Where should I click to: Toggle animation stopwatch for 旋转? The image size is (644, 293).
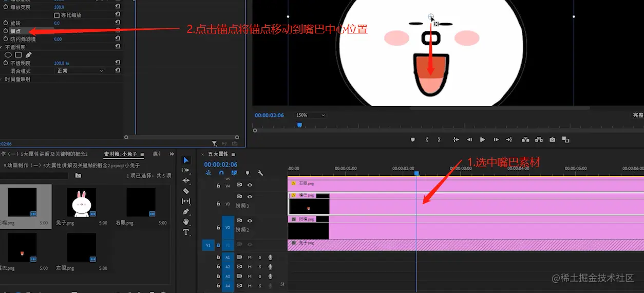coord(6,23)
